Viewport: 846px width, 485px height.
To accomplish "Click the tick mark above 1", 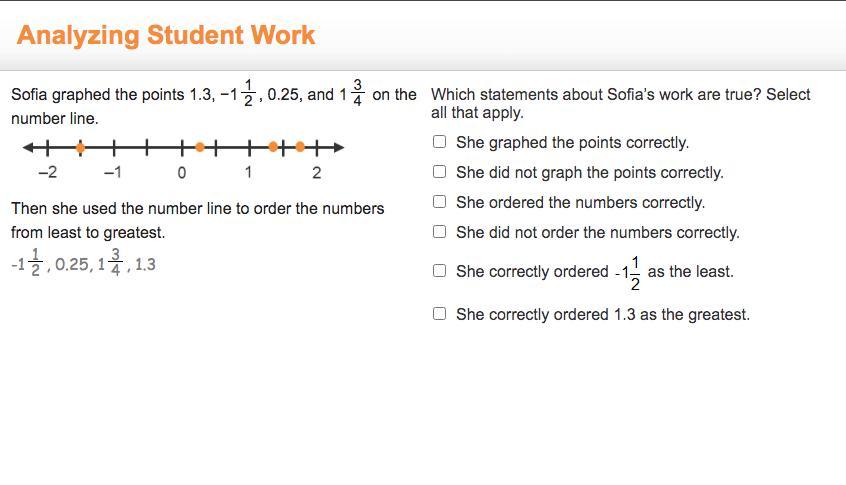I will [x=249, y=147].
